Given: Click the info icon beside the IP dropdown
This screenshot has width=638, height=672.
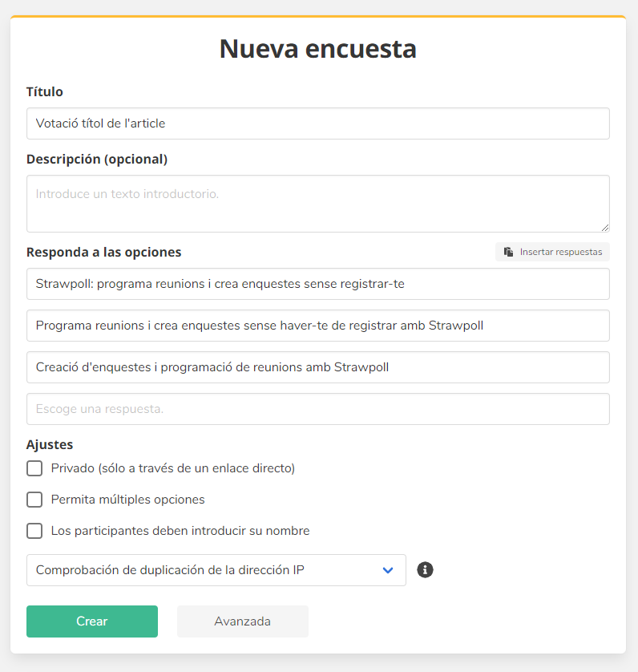Looking at the screenshot, I should click(426, 570).
